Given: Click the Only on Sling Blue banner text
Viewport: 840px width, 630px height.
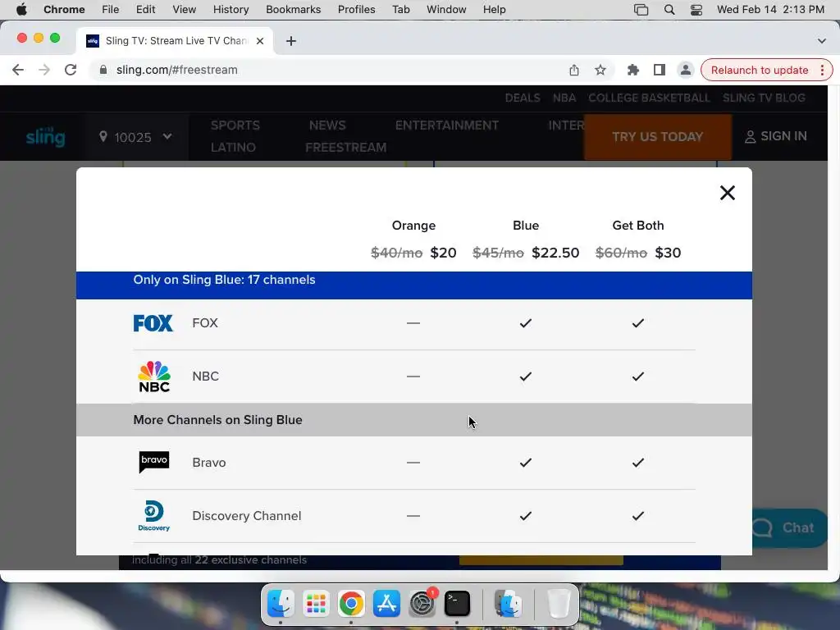Looking at the screenshot, I should (224, 281).
